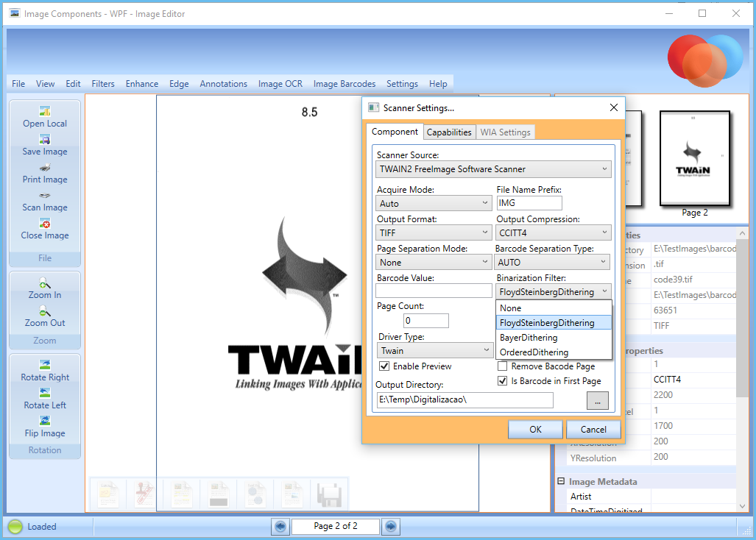This screenshot has height=540, width=756.
Task: Select BayerDithering option
Action: pos(554,337)
